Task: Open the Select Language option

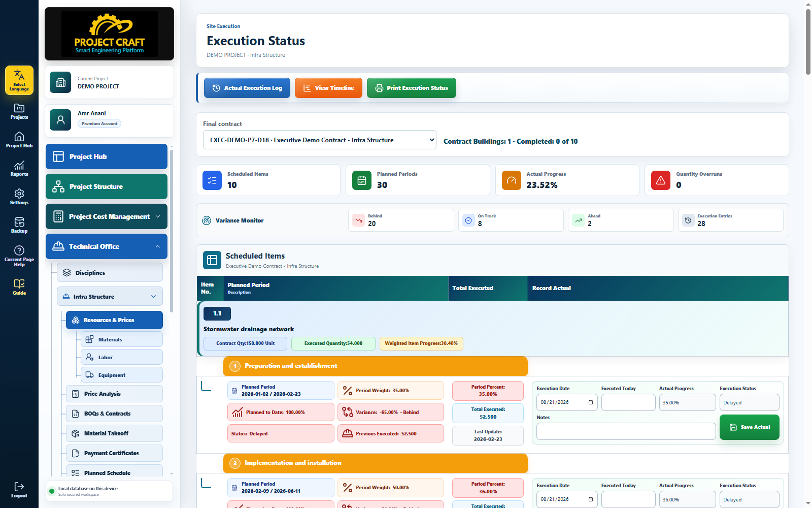Action: pyautogui.click(x=19, y=80)
